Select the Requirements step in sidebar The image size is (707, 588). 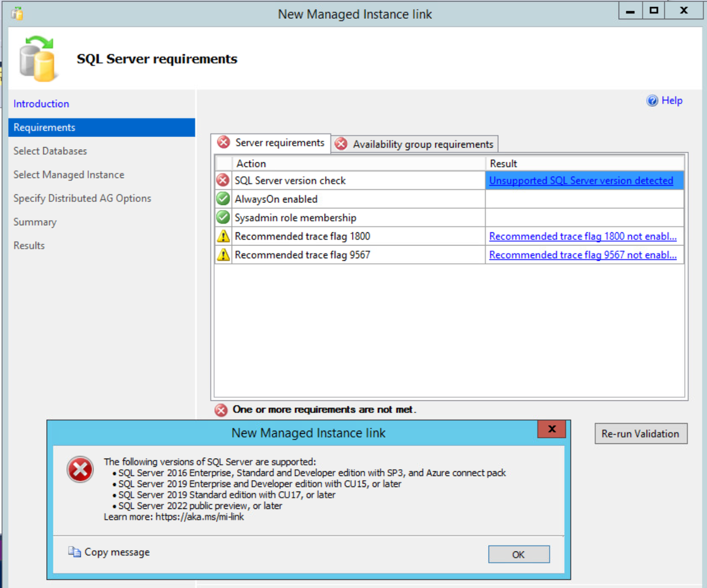102,127
